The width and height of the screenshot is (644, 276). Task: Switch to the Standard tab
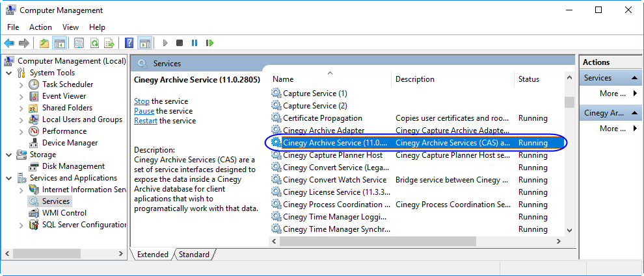pyautogui.click(x=194, y=255)
